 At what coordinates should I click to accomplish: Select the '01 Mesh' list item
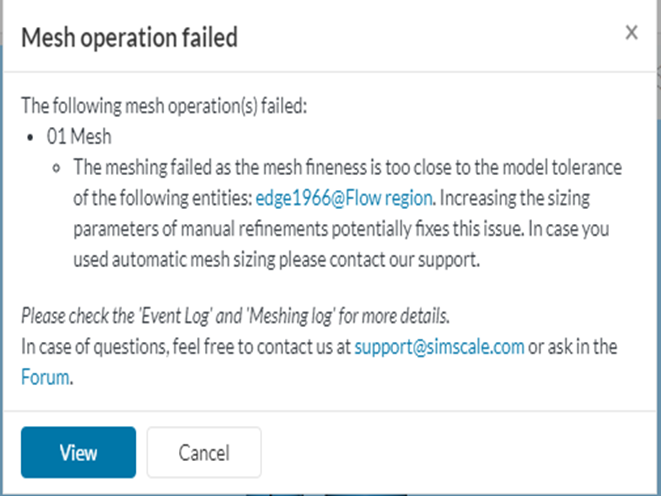79,135
